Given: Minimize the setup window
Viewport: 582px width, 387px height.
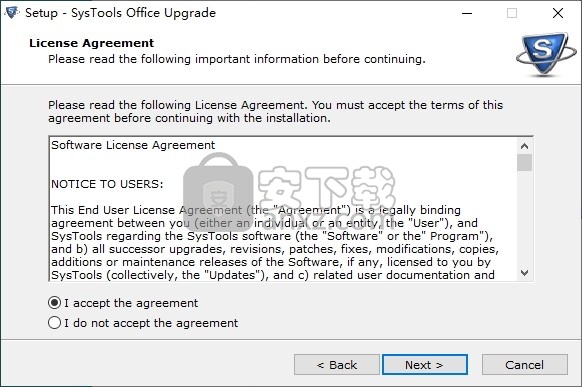Looking at the screenshot, I should [x=467, y=13].
